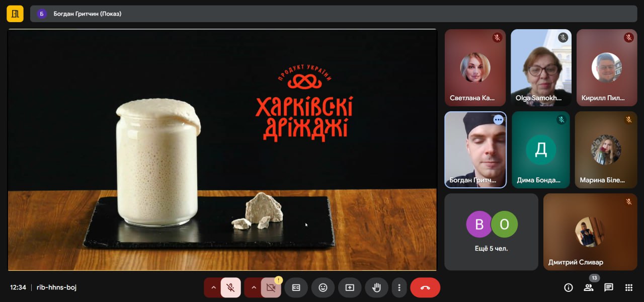Click the green 'О' avatar

click(504, 224)
